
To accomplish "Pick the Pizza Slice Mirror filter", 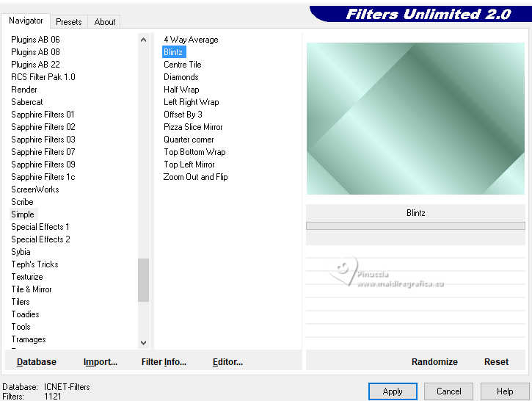I will point(193,127).
